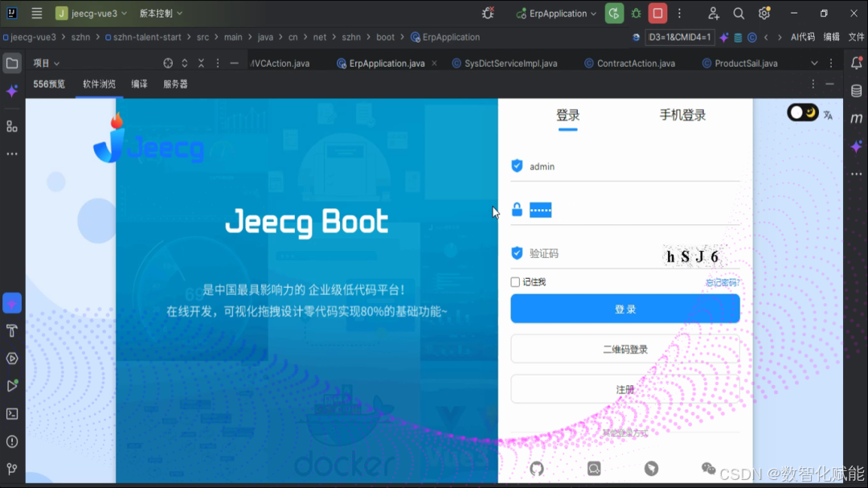Expand all items in project panel

point(185,64)
